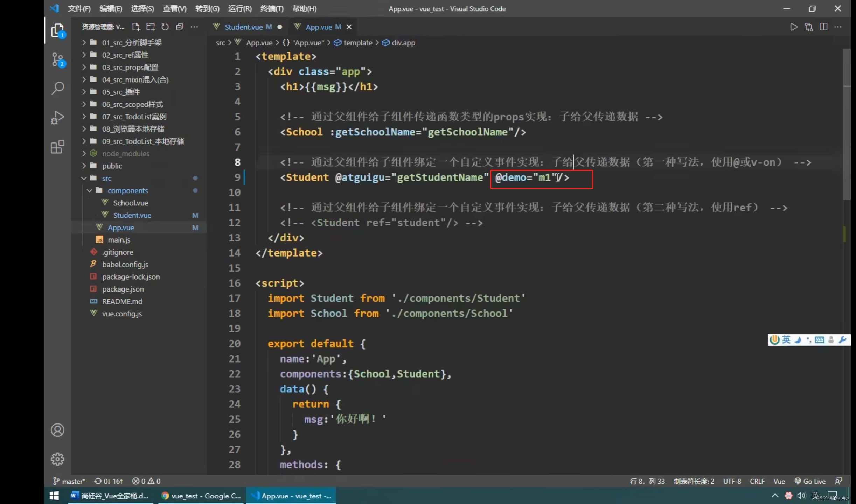
Task: Switch to Chrome vue_test taskbar window
Action: pyautogui.click(x=201, y=496)
